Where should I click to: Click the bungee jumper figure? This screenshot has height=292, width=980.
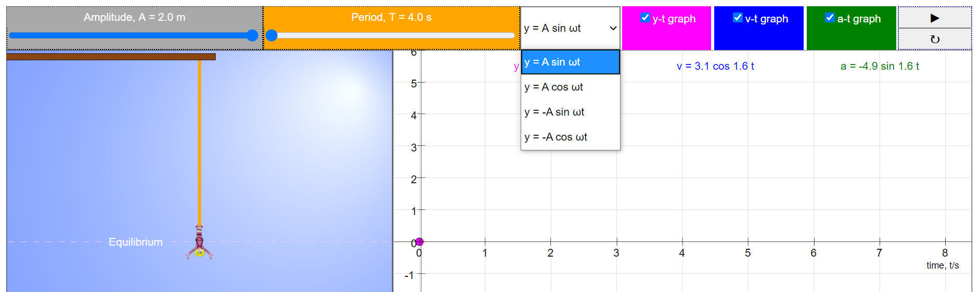[199, 243]
